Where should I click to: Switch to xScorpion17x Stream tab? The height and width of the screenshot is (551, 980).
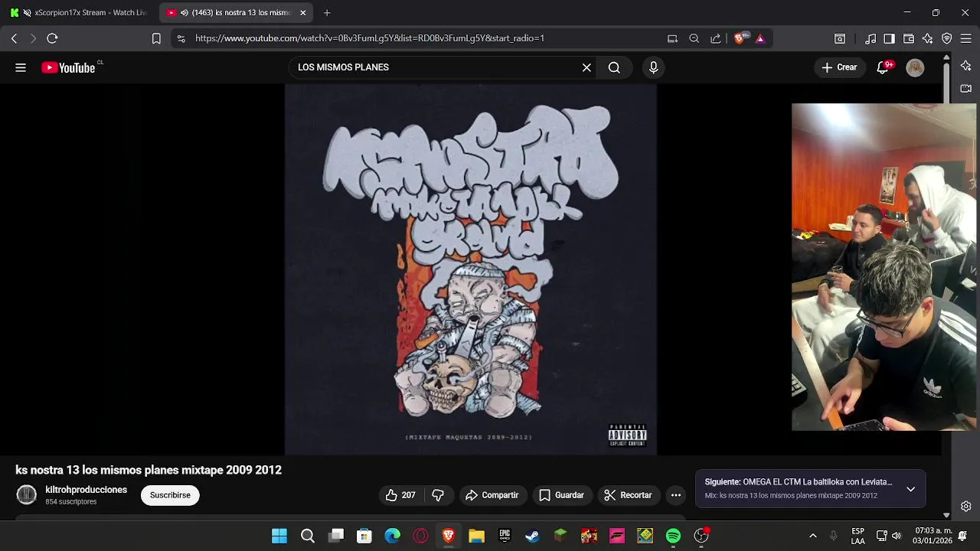click(x=78, y=13)
